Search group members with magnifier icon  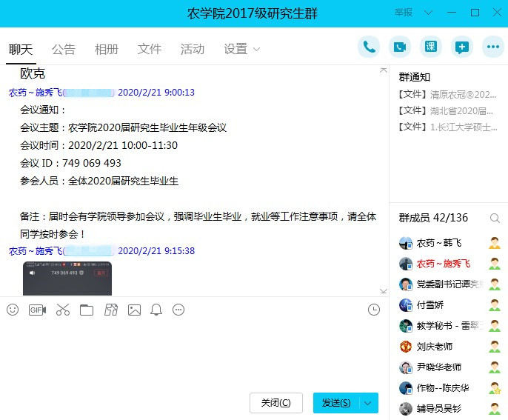coord(495,218)
